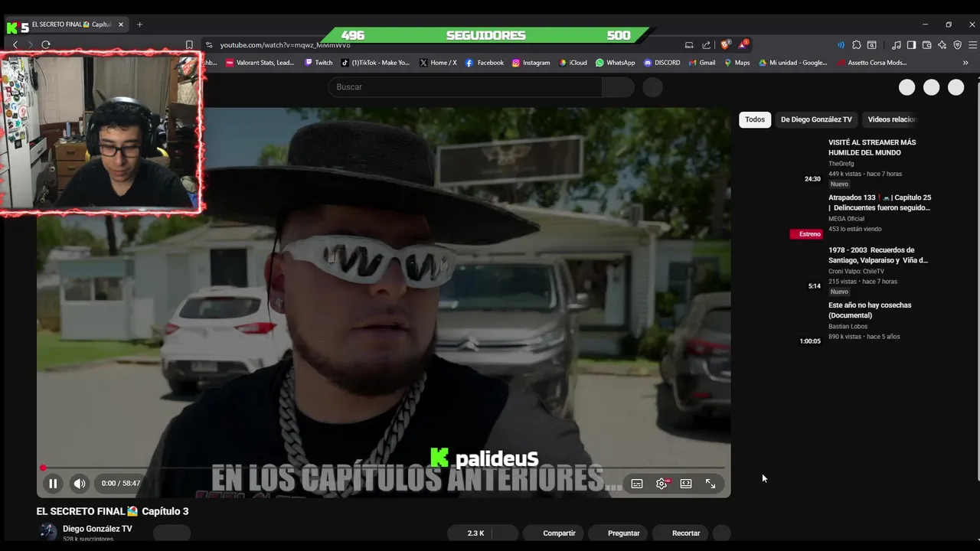The height and width of the screenshot is (551, 980).
Task: Select the Todos filter chip
Action: point(755,119)
